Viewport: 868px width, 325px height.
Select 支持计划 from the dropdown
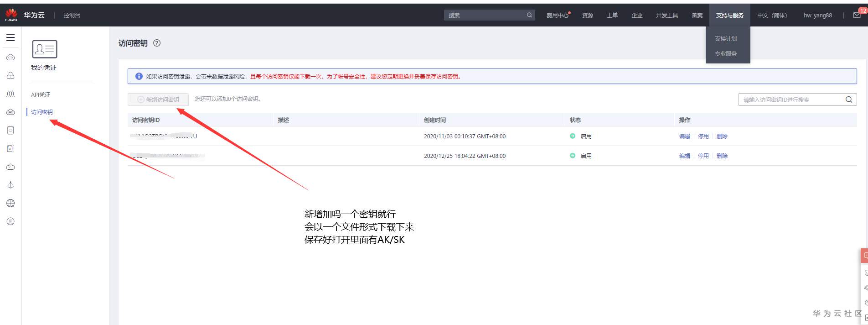726,39
